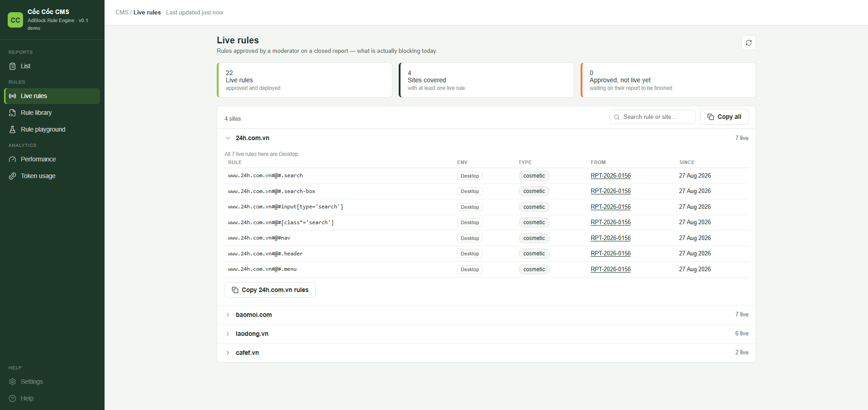
Task: Open the Settings gear icon
Action: (x=13, y=382)
